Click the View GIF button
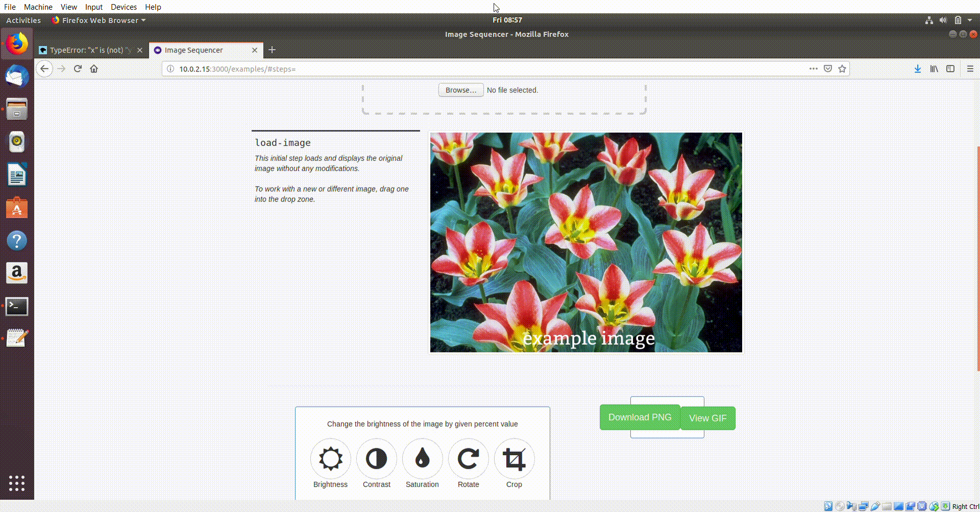The image size is (980, 512). tap(707, 418)
